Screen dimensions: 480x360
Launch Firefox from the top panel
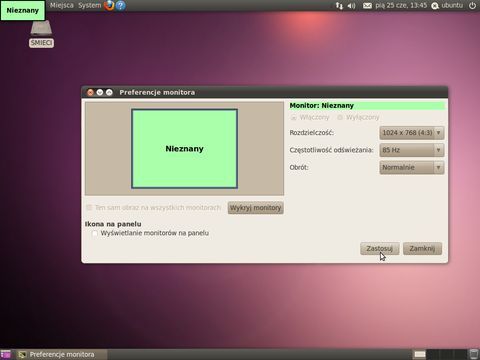pos(109,5)
